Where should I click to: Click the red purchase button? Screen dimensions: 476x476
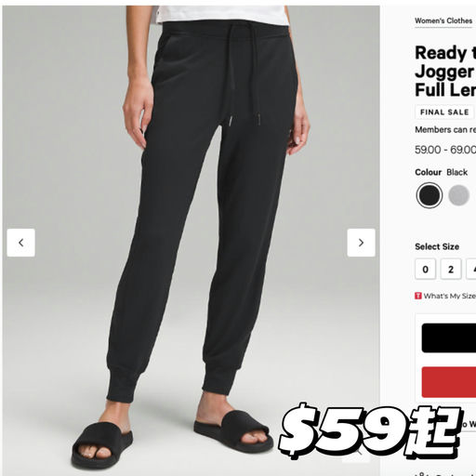(x=449, y=382)
